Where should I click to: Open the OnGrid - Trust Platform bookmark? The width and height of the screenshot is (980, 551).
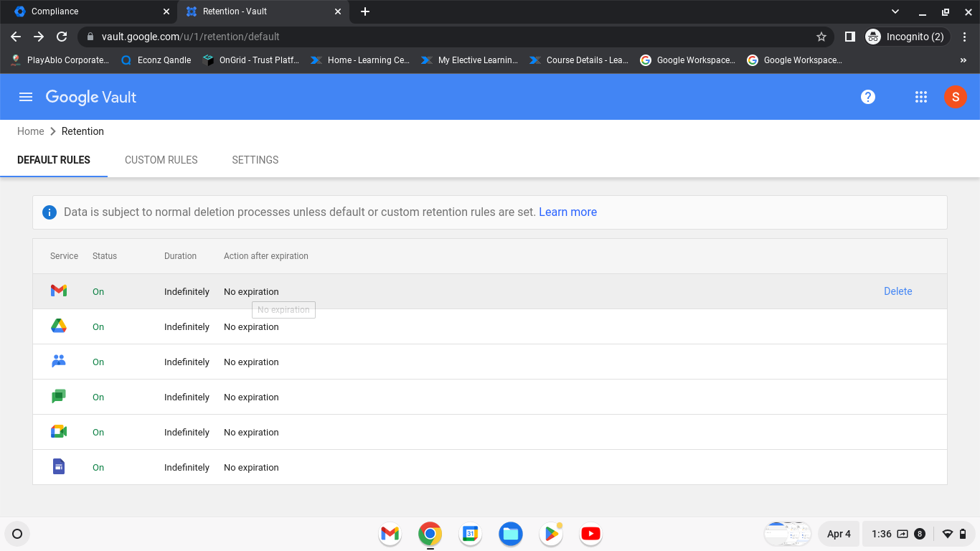pos(251,60)
